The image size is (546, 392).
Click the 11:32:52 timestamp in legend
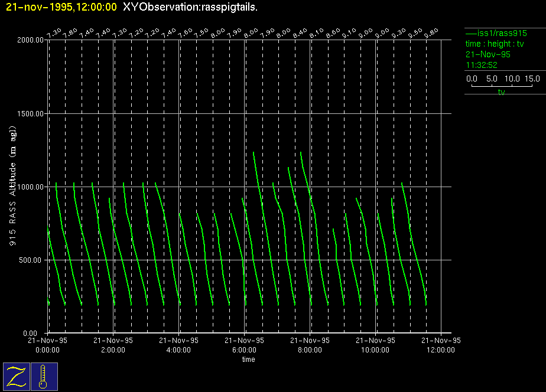[481, 65]
